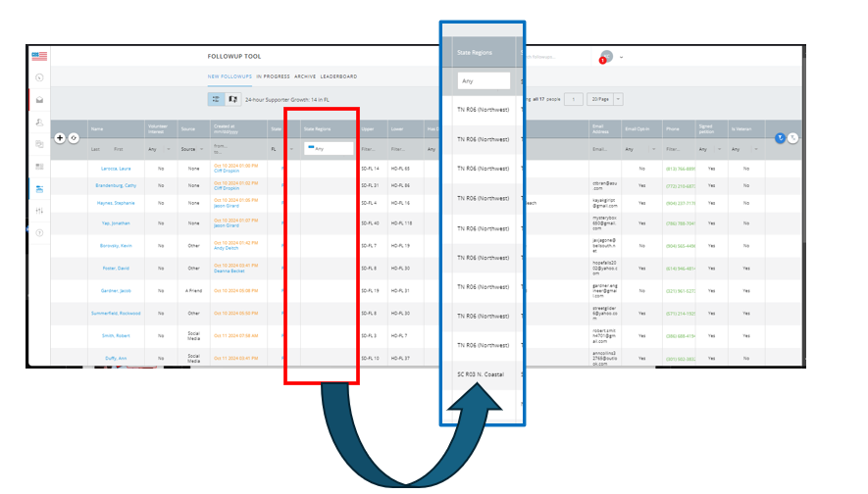Open the envelope inbox icon in sidebar
This screenshot has width=868, height=494.
[x=39, y=99]
